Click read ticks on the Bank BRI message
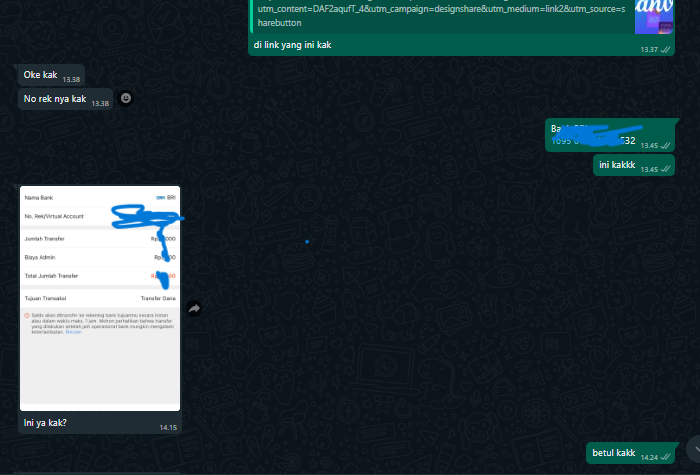The width and height of the screenshot is (700, 475). click(665, 145)
